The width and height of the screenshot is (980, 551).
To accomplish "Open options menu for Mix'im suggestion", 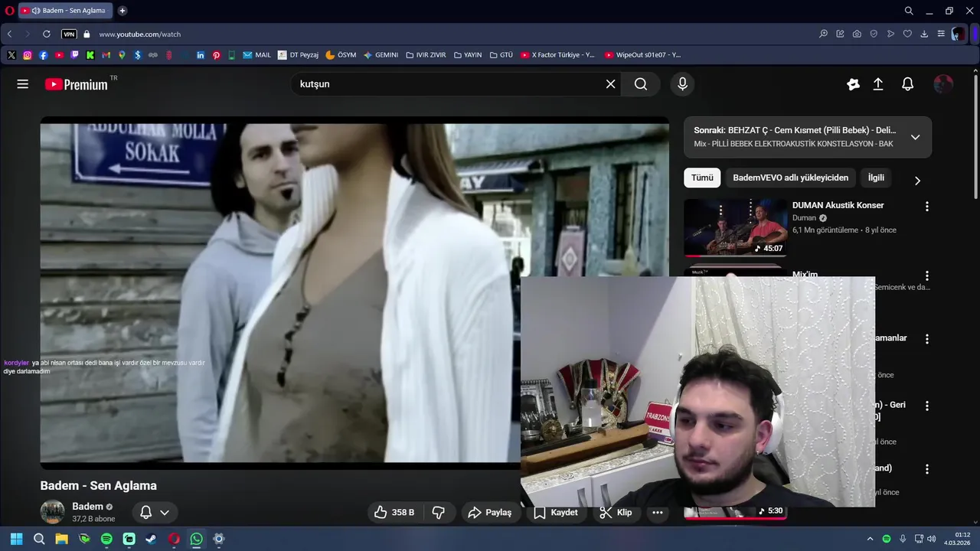I will point(926,275).
